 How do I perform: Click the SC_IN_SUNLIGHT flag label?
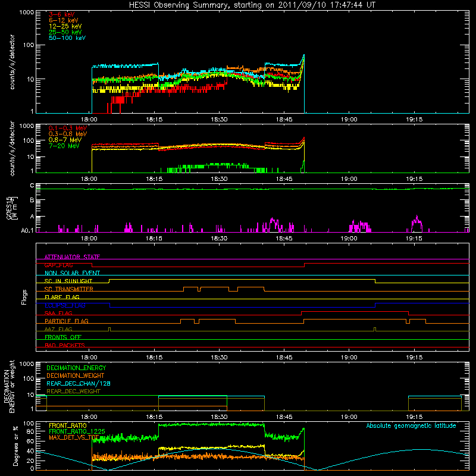coord(68,281)
